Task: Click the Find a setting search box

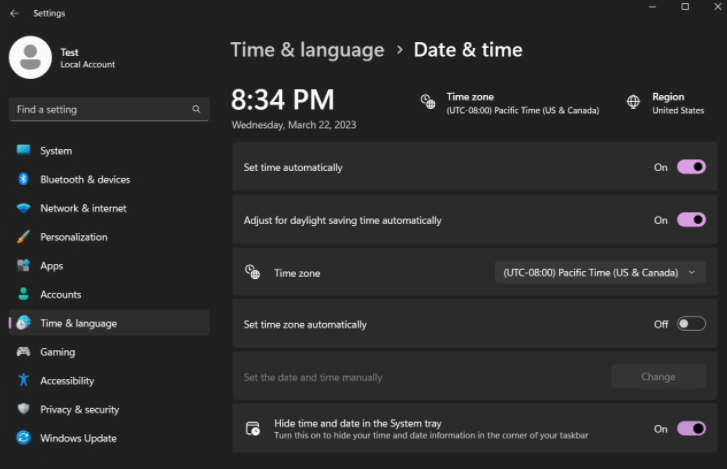Action: (x=109, y=109)
